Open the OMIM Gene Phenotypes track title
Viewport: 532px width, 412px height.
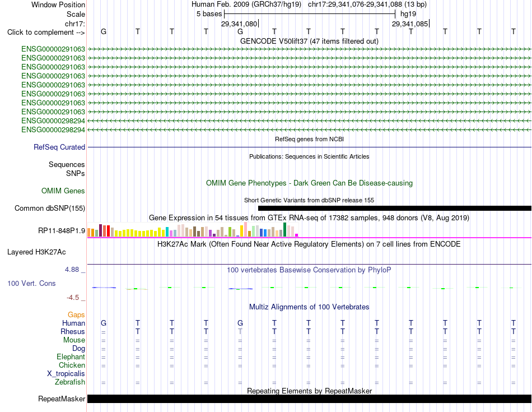pyautogui.click(x=309, y=183)
